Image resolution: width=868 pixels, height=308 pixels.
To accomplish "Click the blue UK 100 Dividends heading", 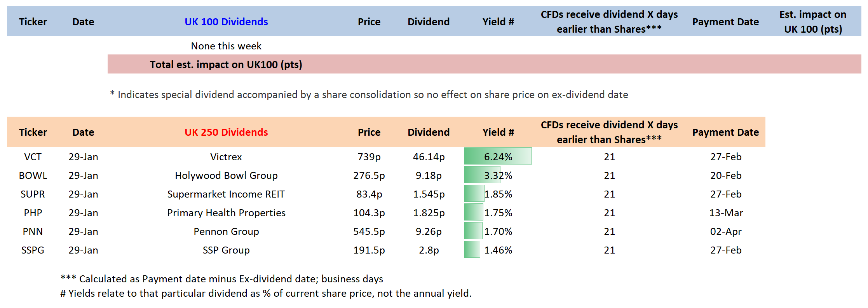I will (x=226, y=22).
